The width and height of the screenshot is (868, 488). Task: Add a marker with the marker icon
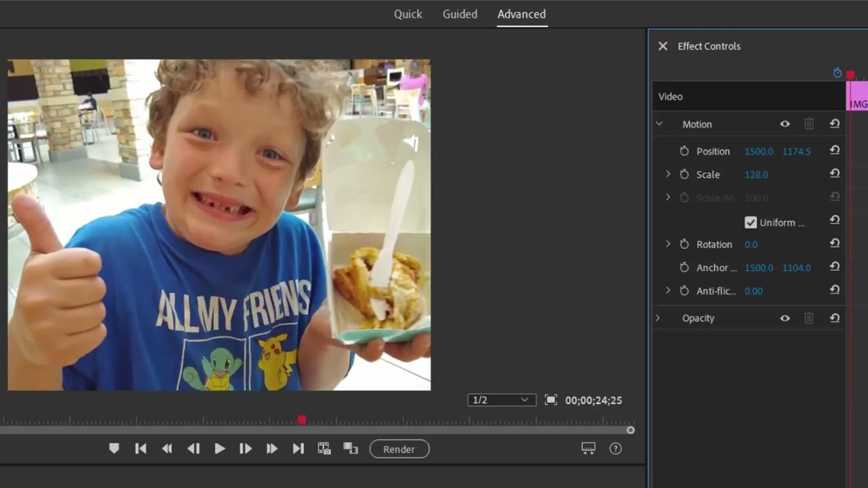[114, 449]
